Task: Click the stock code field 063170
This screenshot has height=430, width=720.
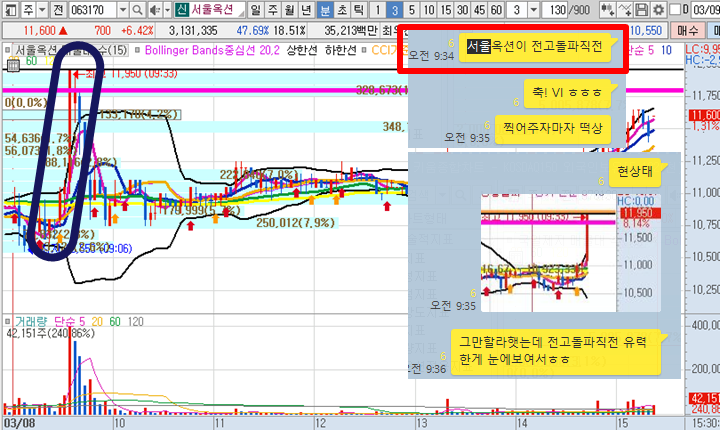Action: (x=92, y=9)
